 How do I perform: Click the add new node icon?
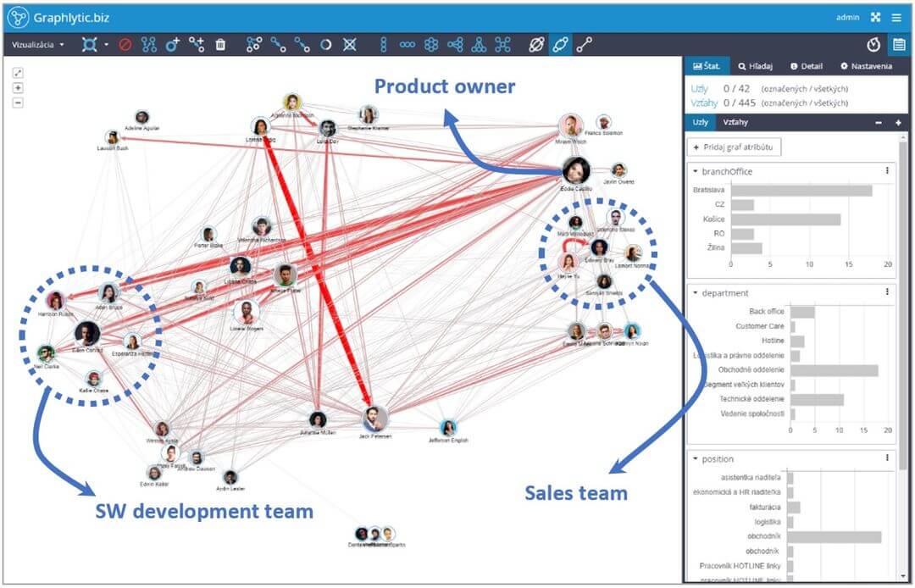click(x=172, y=43)
